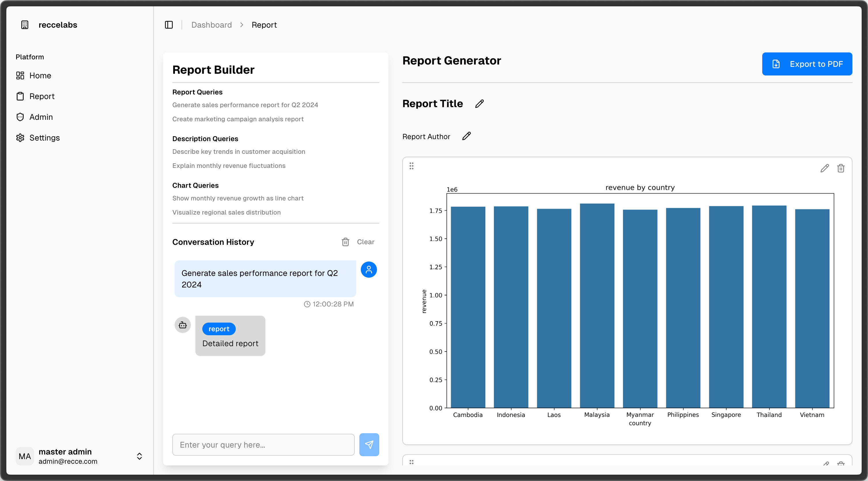
Task: Click the reccelabs logo icon
Action: (x=25, y=25)
